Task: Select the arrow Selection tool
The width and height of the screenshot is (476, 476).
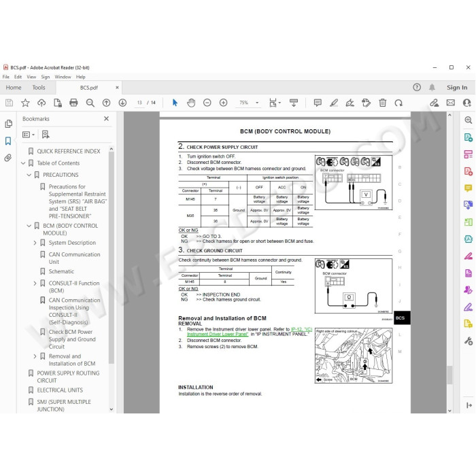Action: [175, 103]
